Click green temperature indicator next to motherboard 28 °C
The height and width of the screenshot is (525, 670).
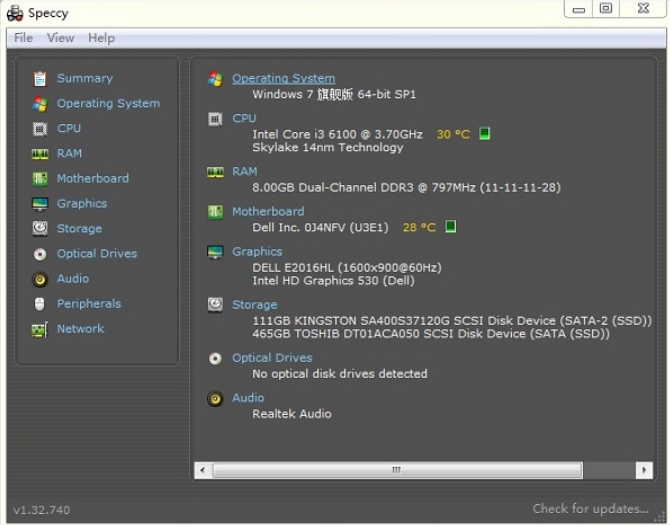click(x=450, y=226)
